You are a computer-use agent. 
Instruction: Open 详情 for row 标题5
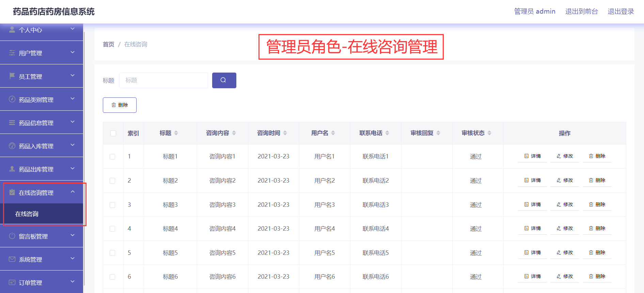(x=533, y=252)
